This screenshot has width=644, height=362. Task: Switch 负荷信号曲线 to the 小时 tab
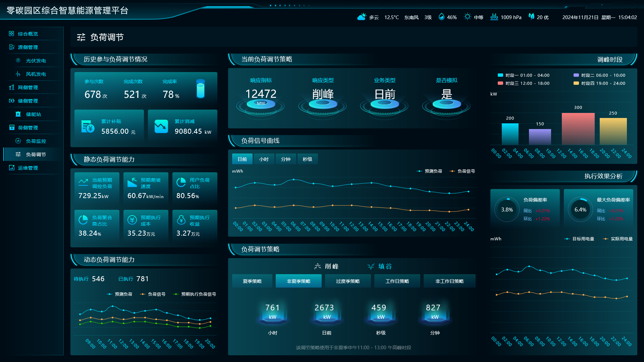pyautogui.click(x=264, y=159)
